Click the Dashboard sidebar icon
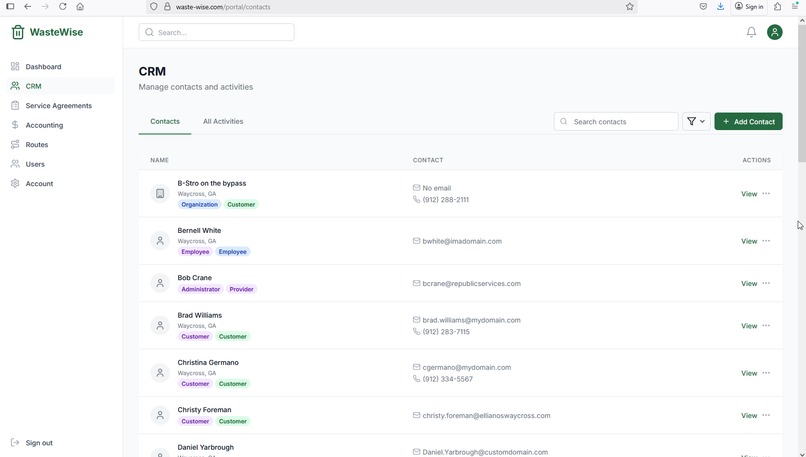 coord(15,66)
